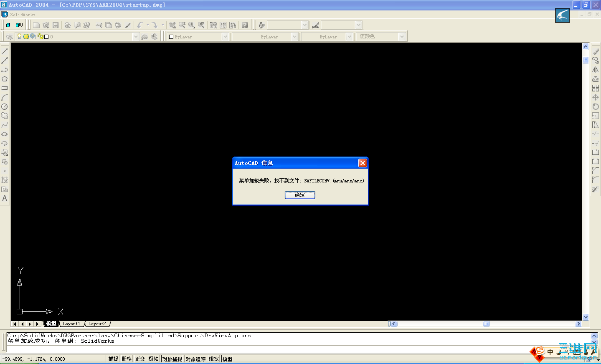The image size is (601, 364).
Task: Select the Rotate modify tool
Action: (x=596, y=106)
